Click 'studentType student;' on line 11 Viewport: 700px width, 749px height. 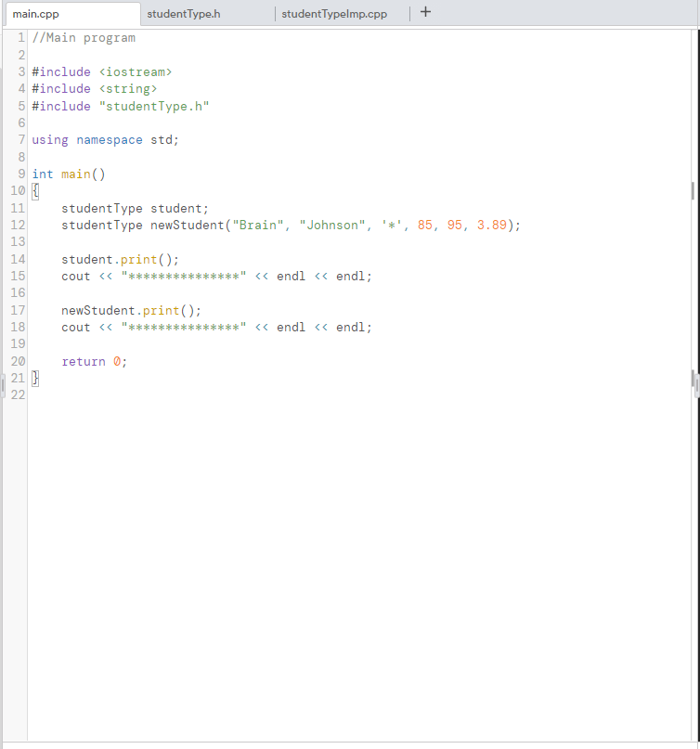135,208
